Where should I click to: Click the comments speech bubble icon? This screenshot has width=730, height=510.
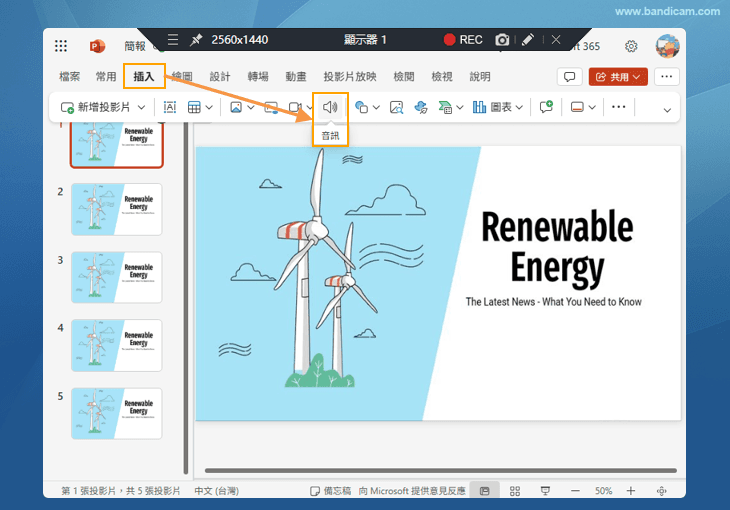click(569, 76)
